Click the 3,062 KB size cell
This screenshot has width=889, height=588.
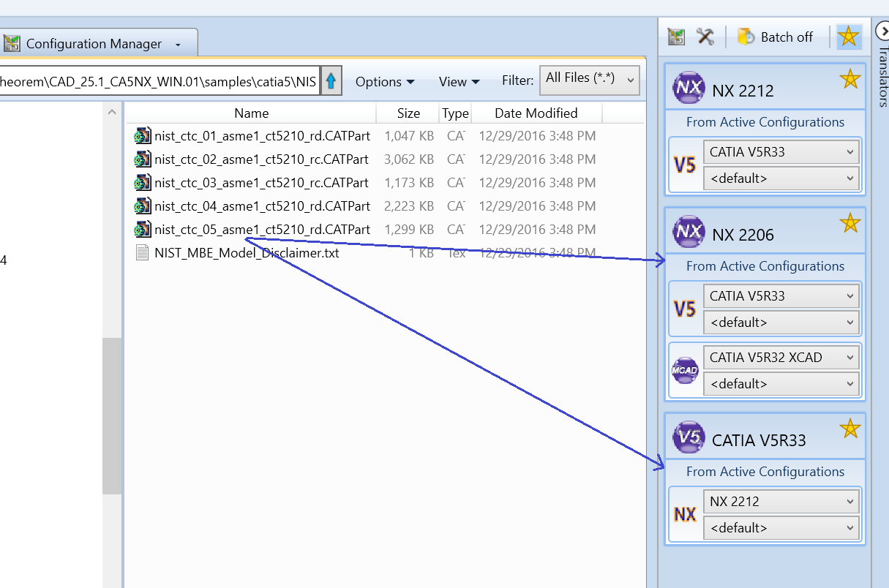(x=409, y=159)
